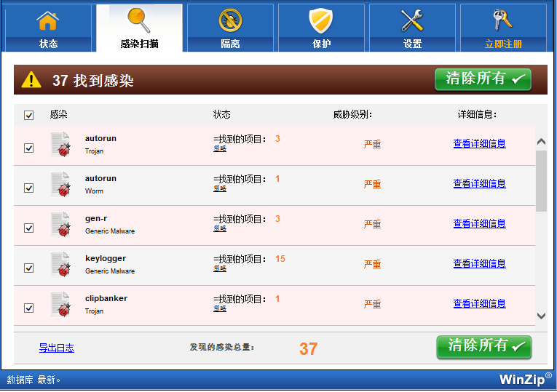The image size is (557, 392).
Task: Uncheck the clipbanker Trojan checkbox
Action: [29, 308]
